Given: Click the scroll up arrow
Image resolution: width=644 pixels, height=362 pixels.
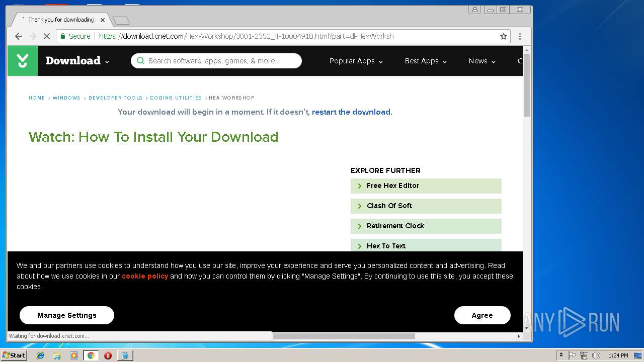Looking at the screenshot, I should coord(527,50).
